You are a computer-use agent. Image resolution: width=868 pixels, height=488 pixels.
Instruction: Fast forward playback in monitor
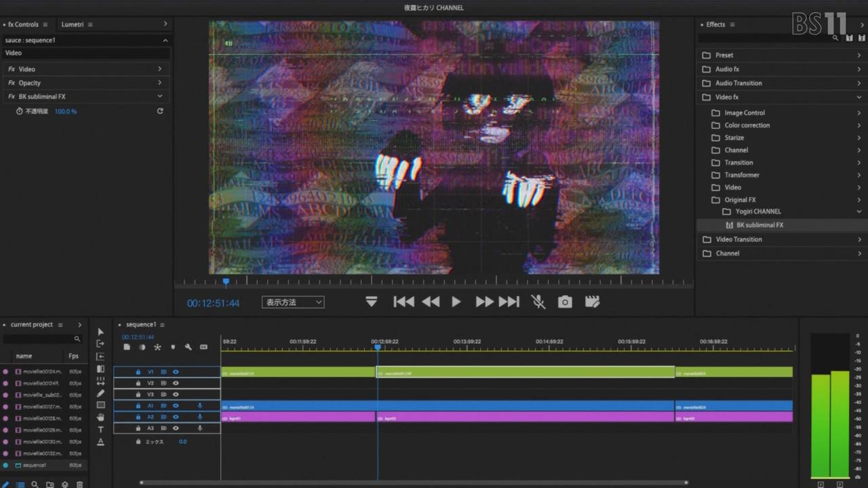click(x=484, y=302)
